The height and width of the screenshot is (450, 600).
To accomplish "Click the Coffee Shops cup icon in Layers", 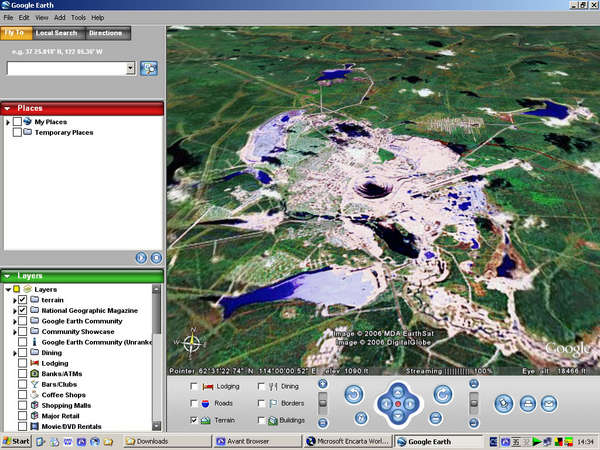I will (34, 395).
